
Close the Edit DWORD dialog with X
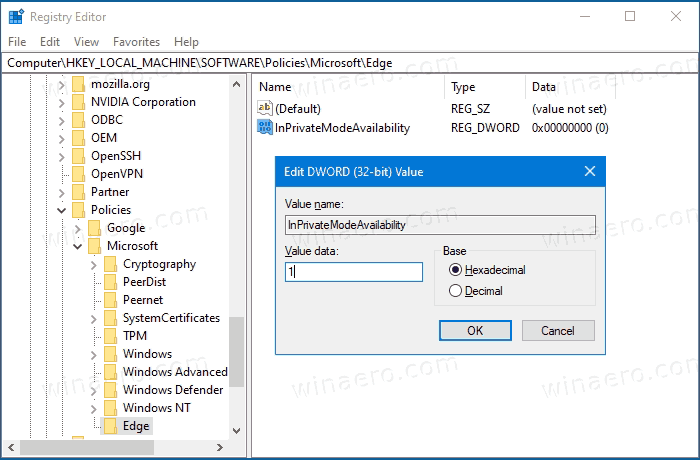[x=590, y=171]
